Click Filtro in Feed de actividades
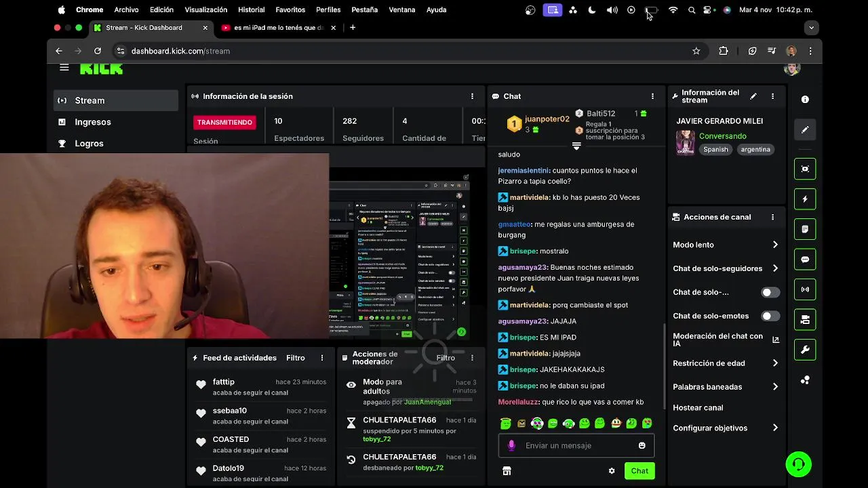The width and height of the screenshot is (868, 488). pyautogui.click(x=295, y=358)
